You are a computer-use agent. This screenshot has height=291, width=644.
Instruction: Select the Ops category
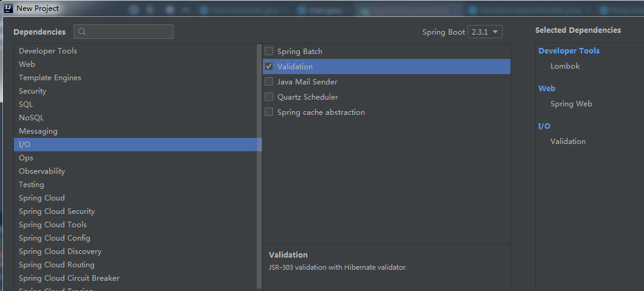pyautogui.click(x=135, y=158)
